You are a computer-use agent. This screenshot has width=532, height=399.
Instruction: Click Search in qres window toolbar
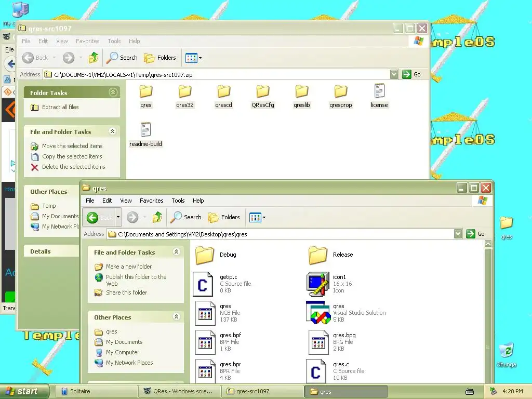185,217
